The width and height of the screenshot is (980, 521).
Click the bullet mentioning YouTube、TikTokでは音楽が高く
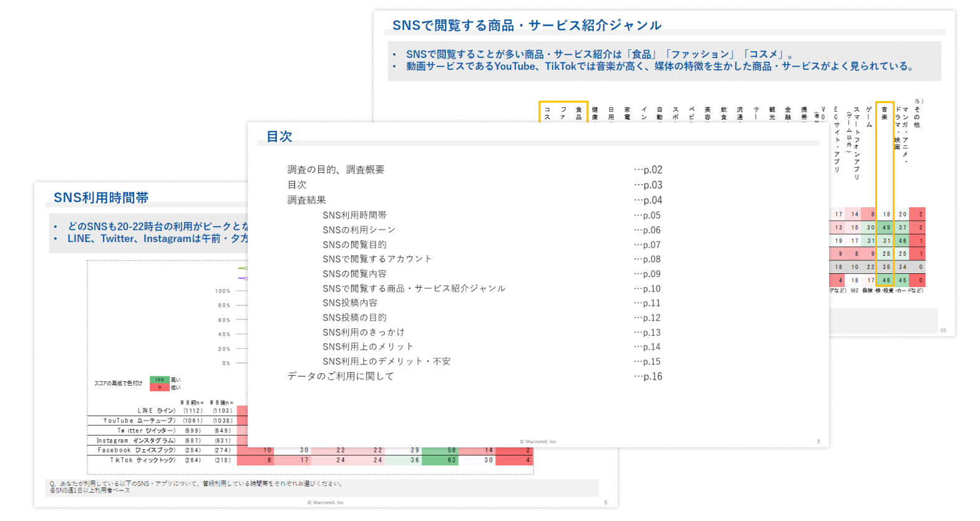point(661,66)
